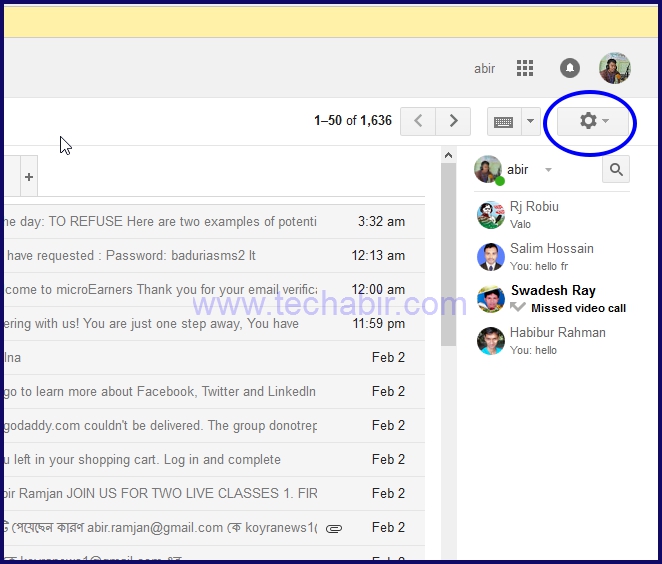Click Salim Hossain's avatar picture
The width and height of the screenshot is (662, 564).
pos(491,257)
